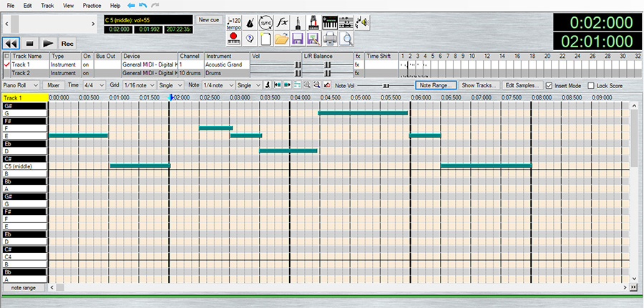Screen dimensions: 644x308
Task: Click the Edit Samples... button
Action: pyautogui.click(x=522, y=85)
